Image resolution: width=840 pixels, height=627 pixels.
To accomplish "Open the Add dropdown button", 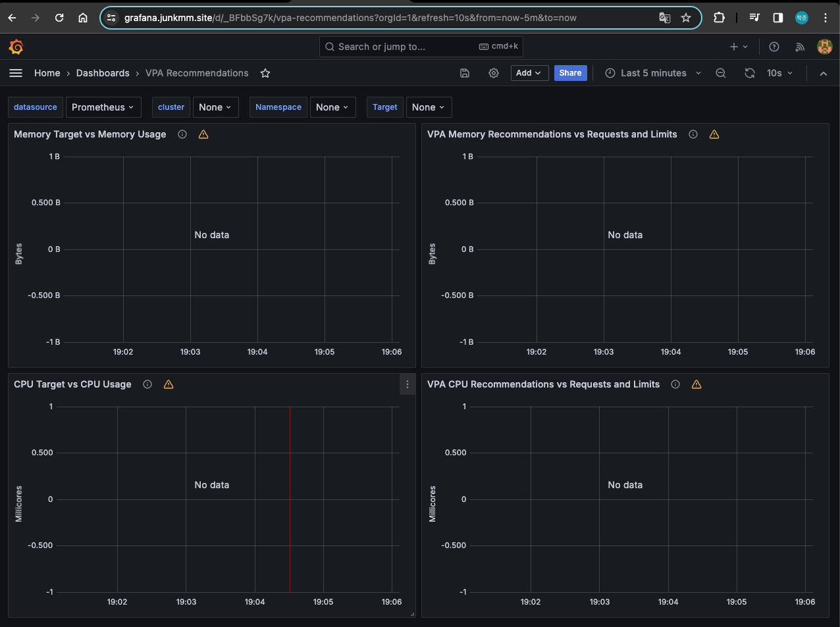I will [x=529, y=73].
